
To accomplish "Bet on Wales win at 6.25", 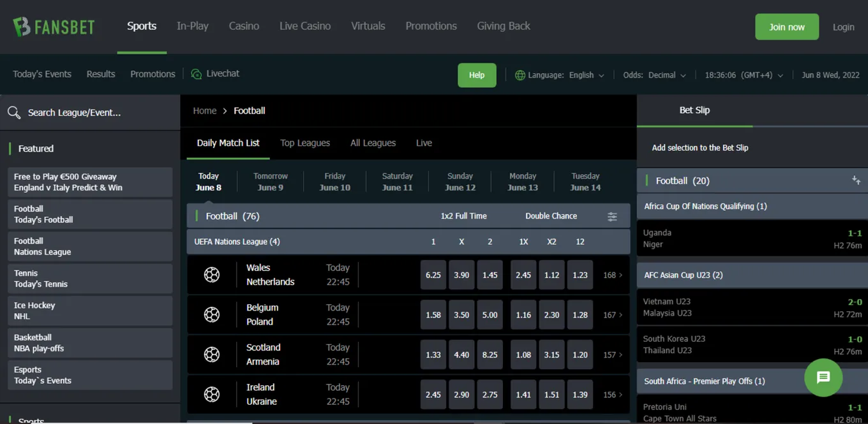I will pyautogui.click(x=433, y=275).
